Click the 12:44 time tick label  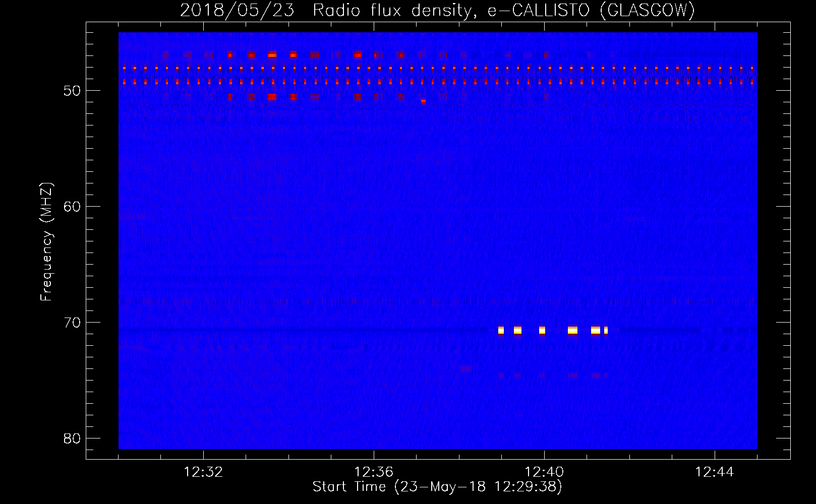tap(715, 472)
